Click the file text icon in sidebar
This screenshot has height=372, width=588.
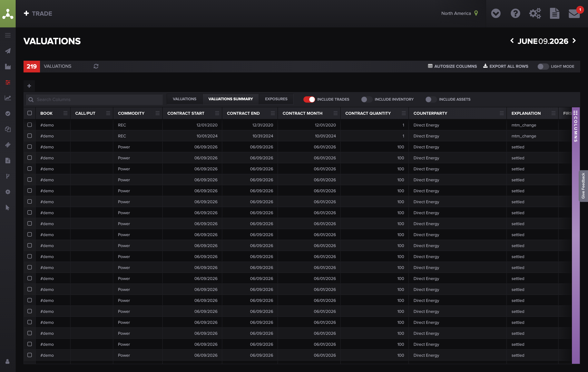click(x=8, y=160)
